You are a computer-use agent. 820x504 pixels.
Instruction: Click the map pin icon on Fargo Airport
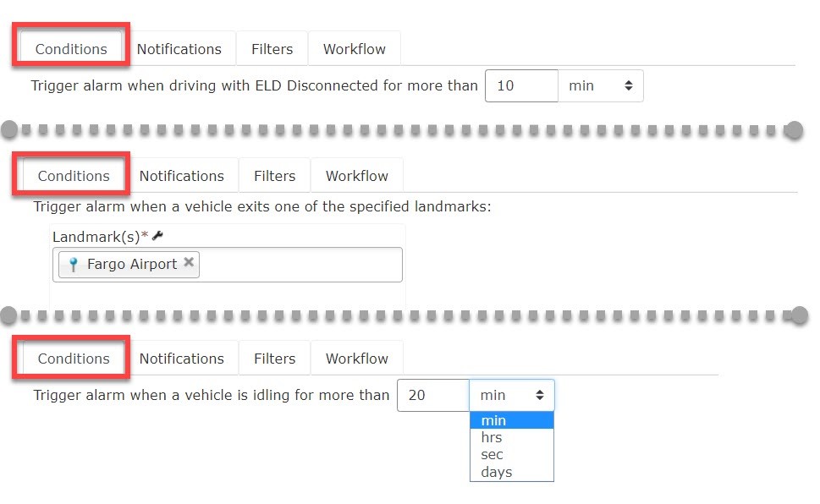pos(74,265)
